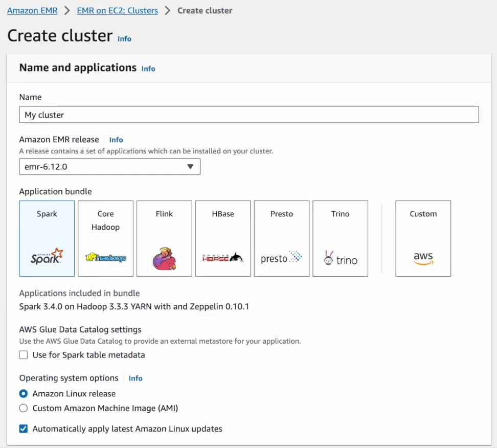Screen dimensions: 497x448
Task: Click the cluster Name input field
Action: [248, 114]
